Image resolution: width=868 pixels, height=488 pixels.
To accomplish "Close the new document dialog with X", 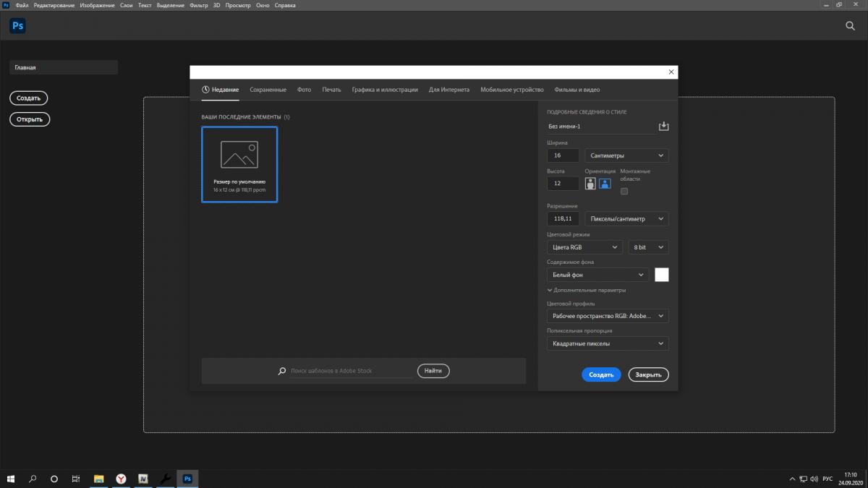I will pyautogui.click(x=671, y=72).
